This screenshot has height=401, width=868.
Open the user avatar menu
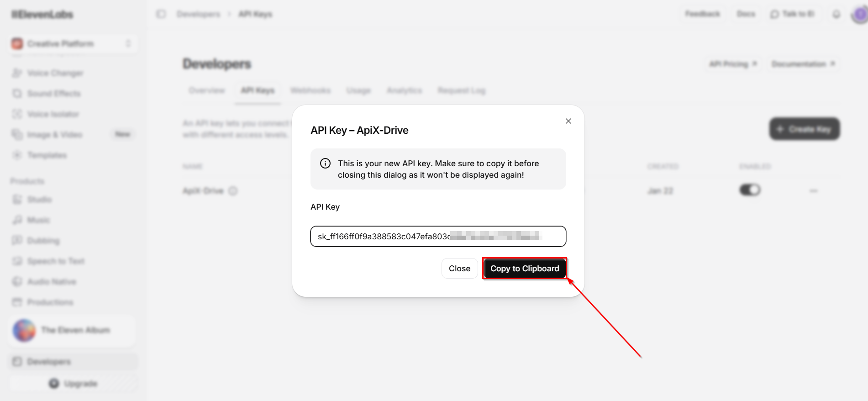tap(860, 15)
